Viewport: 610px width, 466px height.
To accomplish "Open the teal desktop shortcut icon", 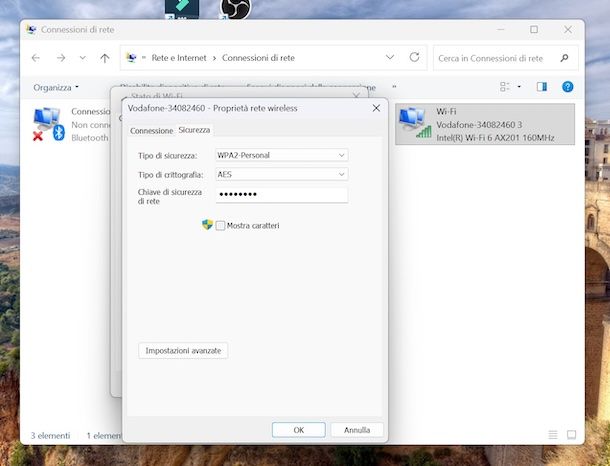I will tap(182, 8).
